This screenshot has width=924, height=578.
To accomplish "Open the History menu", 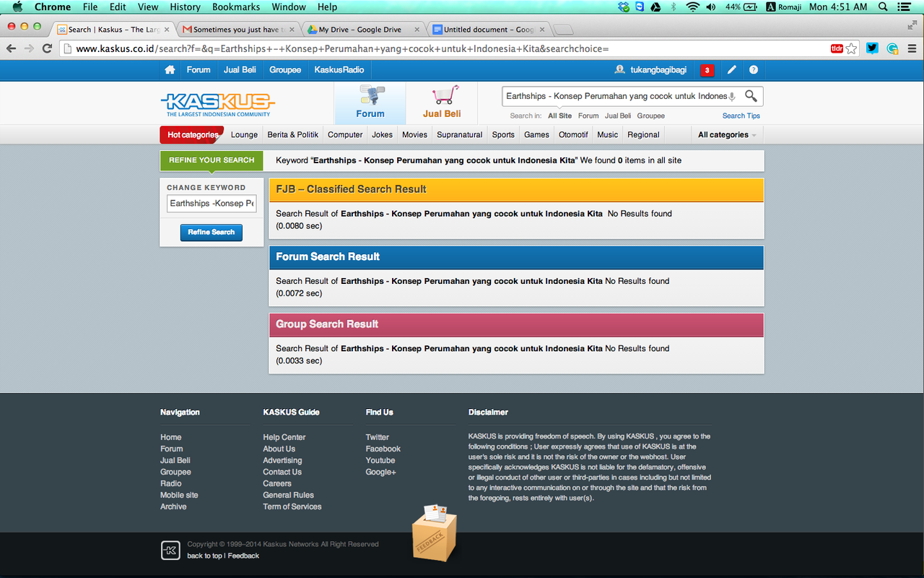I will coord(185,7).
